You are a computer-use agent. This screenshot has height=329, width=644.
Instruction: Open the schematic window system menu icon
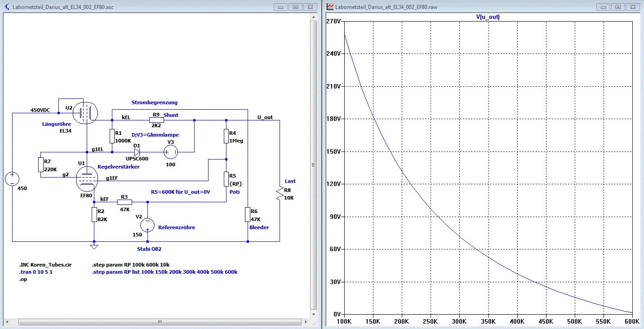[x=8, y=7]
